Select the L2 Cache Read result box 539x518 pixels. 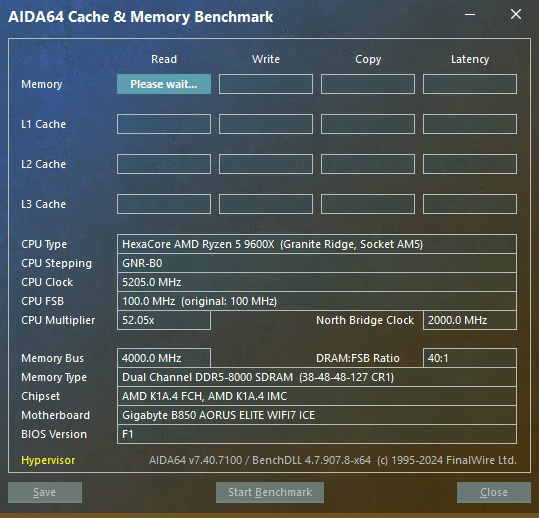point(164,164)
